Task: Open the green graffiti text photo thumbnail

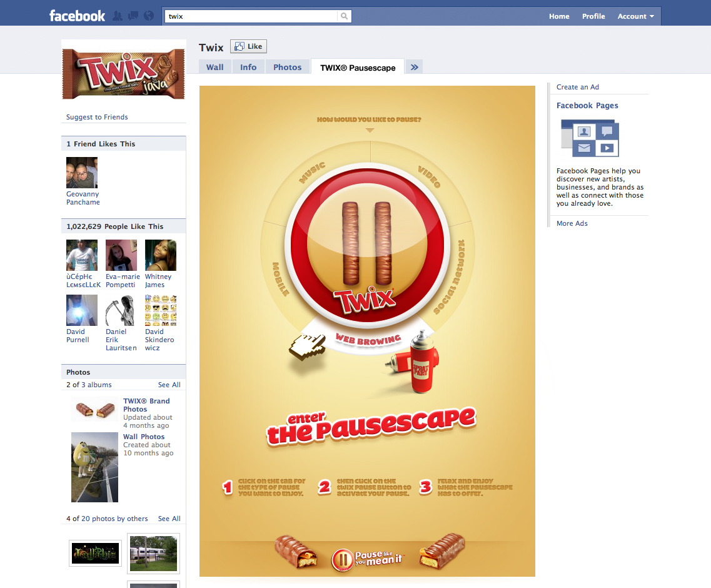Action: pos(95,553)
